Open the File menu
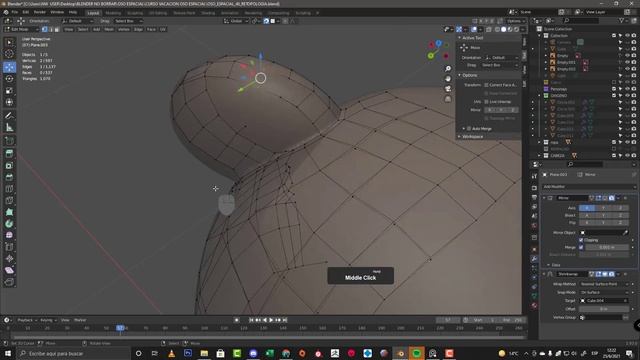Viewport: 640px width, 360px height. [x=15, y=12]
